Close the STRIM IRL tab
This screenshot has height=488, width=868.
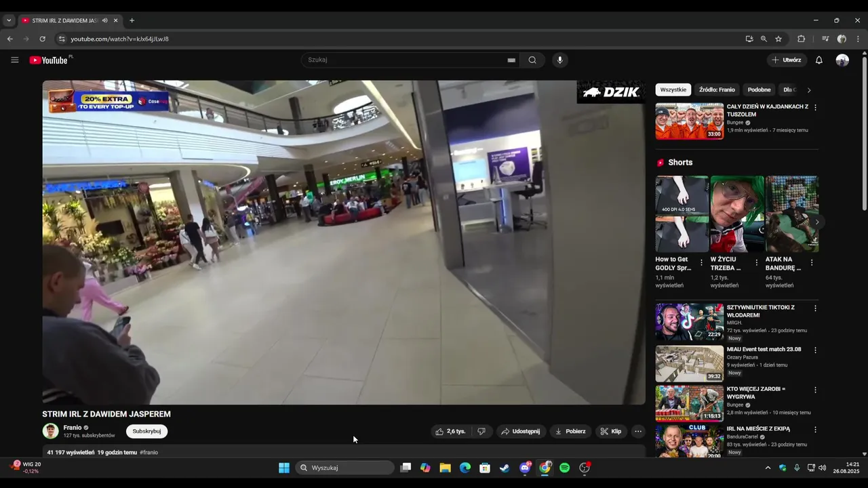pos(116,20)
